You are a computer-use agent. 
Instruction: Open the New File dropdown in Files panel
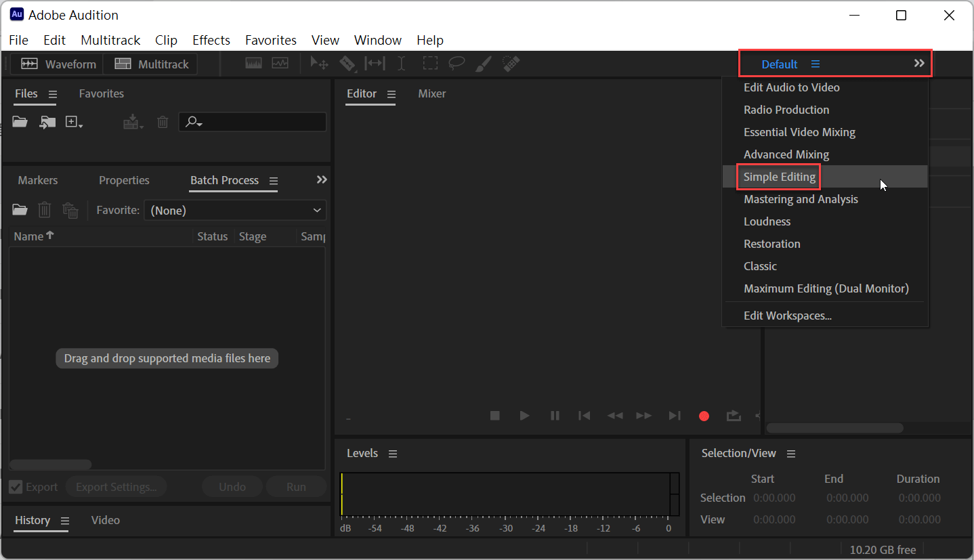[74, 122]
